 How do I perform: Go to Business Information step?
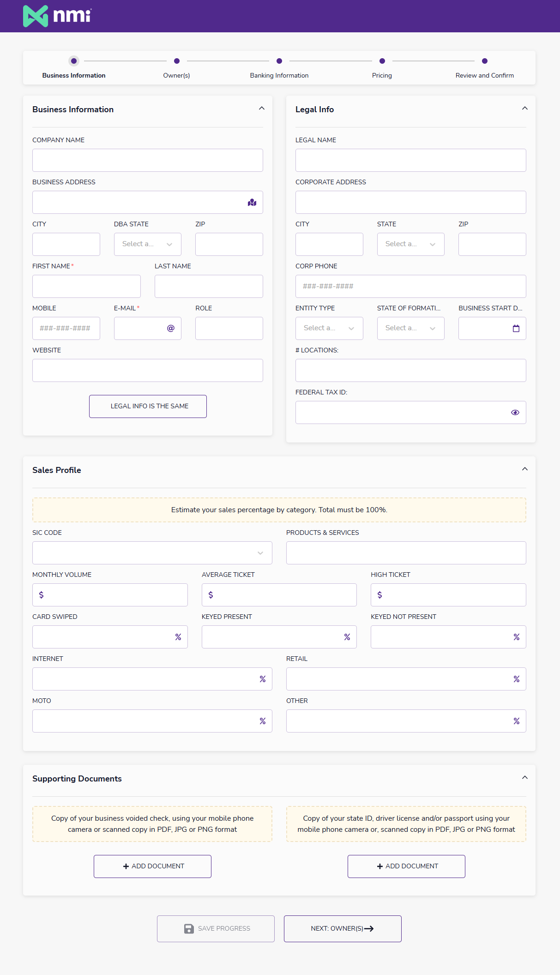(x=74, y=68)
